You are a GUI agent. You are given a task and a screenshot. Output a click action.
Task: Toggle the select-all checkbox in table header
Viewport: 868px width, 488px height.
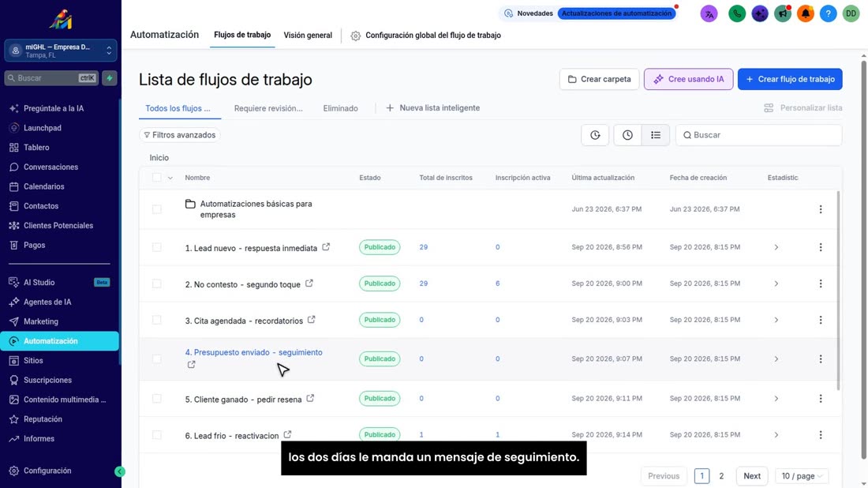pos(157,178)
